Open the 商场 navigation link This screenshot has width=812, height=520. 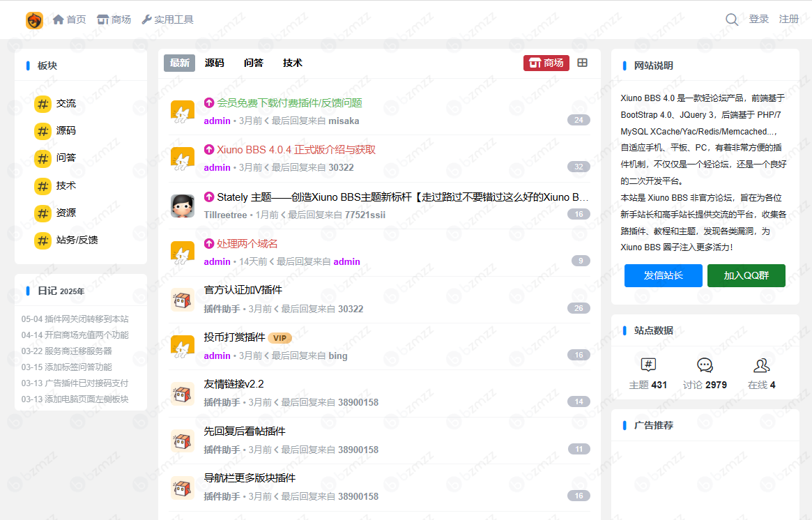[x=114, y=20]
